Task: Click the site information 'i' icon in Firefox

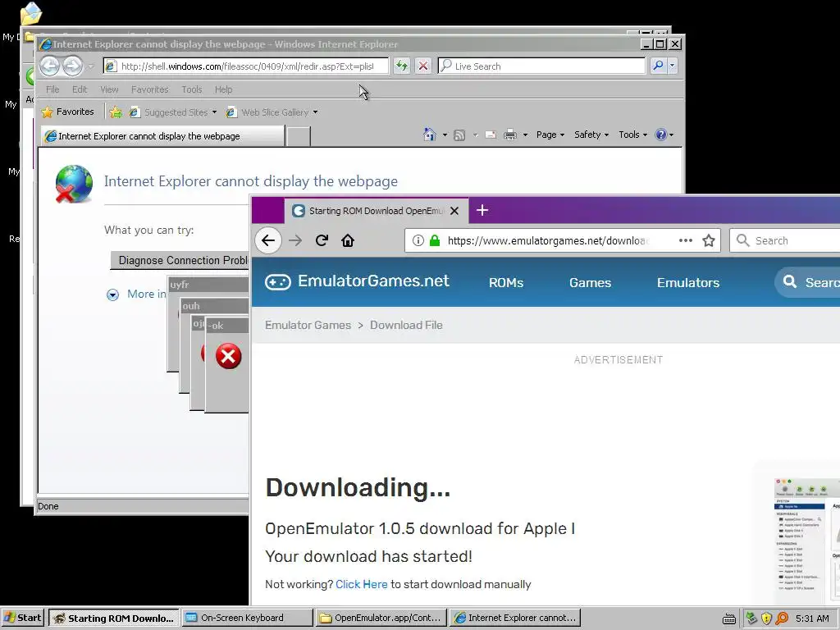Action: pyautogui.click(x=418, y=240)
